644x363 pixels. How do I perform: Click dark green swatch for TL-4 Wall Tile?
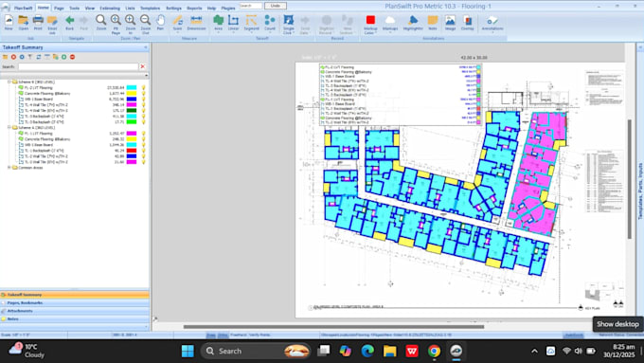132,111
